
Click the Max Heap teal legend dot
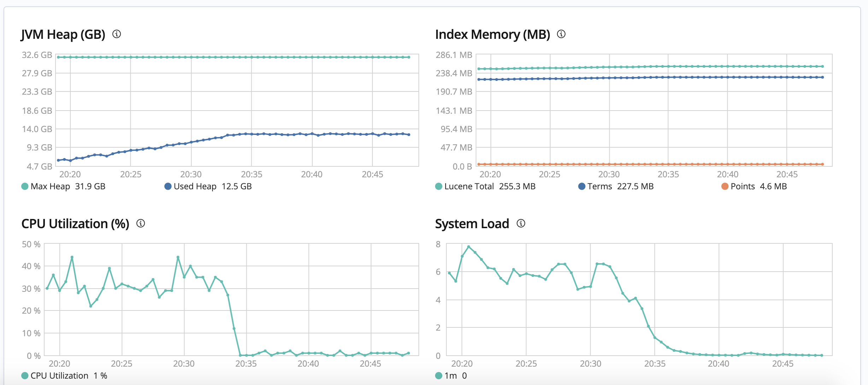(x=25, y=186)
